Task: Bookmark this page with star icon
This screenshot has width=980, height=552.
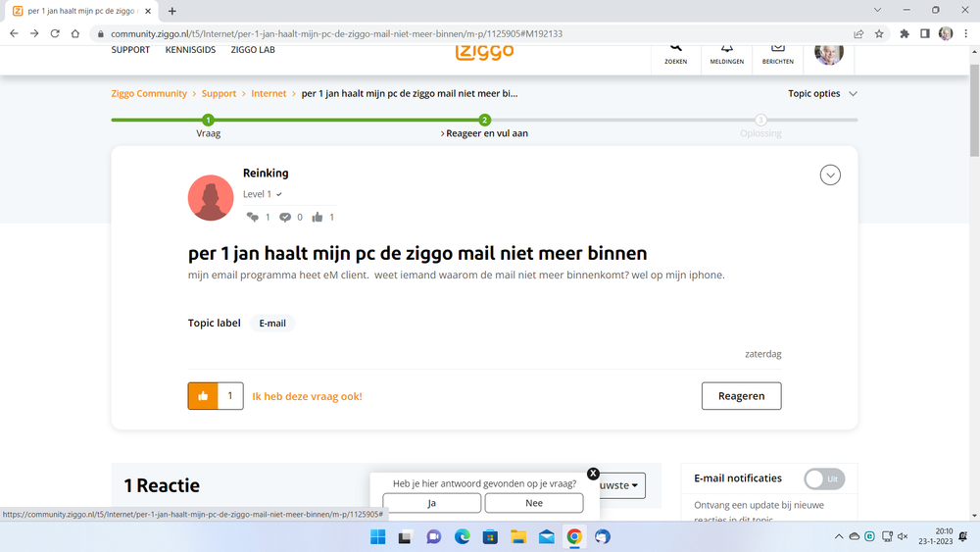Action: (x=879, y=33)
